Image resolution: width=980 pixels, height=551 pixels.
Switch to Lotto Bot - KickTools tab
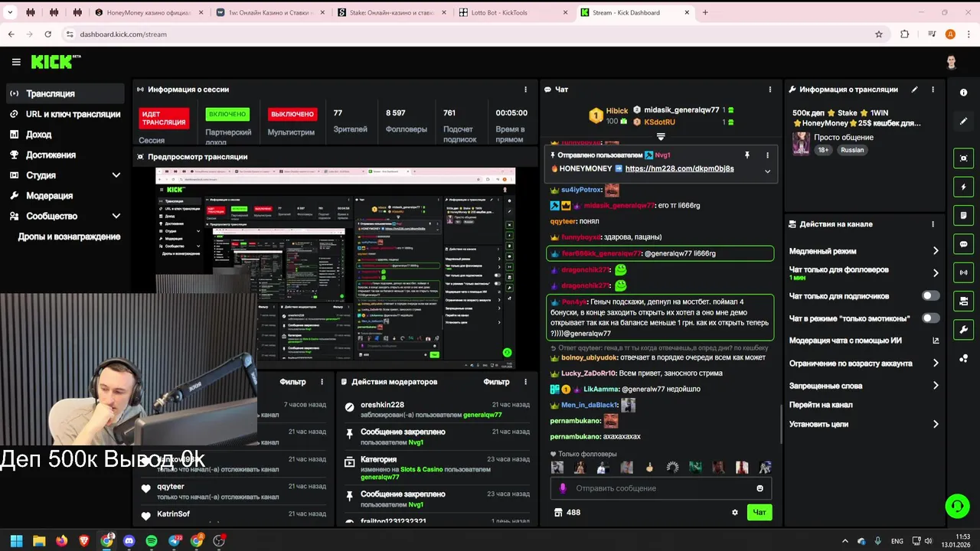click(513, 12)
